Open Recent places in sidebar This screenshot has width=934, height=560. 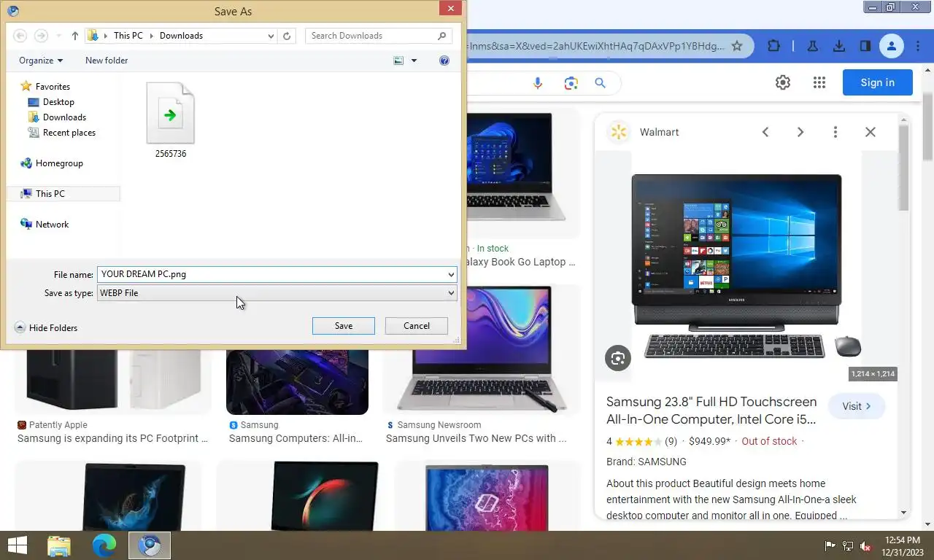point(69,133)
